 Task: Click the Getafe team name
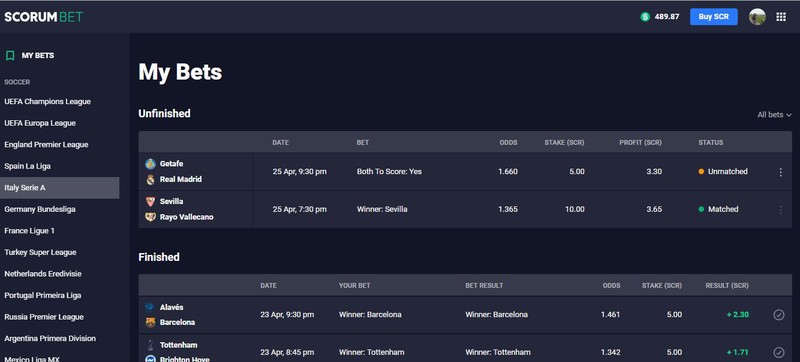click(171, 164)
